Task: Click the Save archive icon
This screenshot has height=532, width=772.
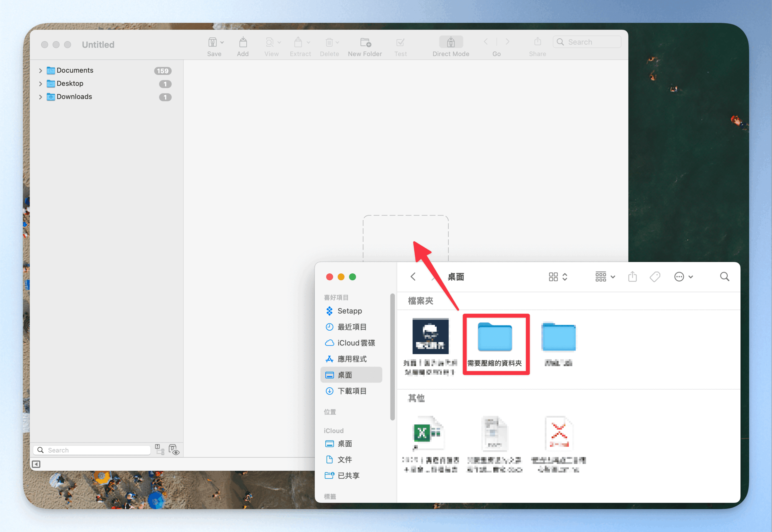Action: (x=212, y=43)
